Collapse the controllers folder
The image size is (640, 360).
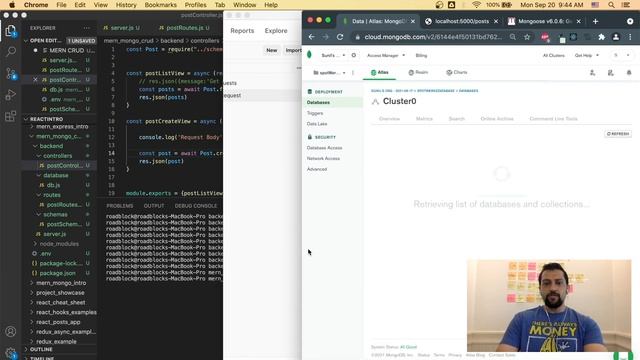click(39, 156)
